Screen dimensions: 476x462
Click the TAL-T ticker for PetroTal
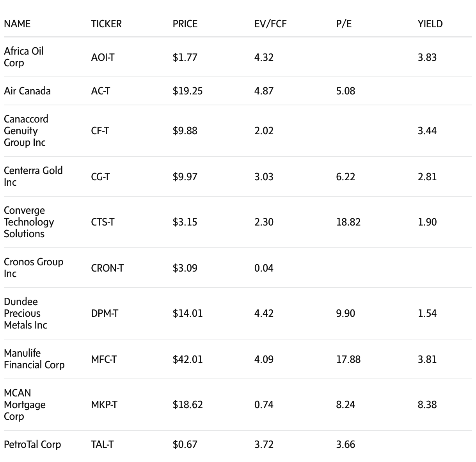click(102, 444)
